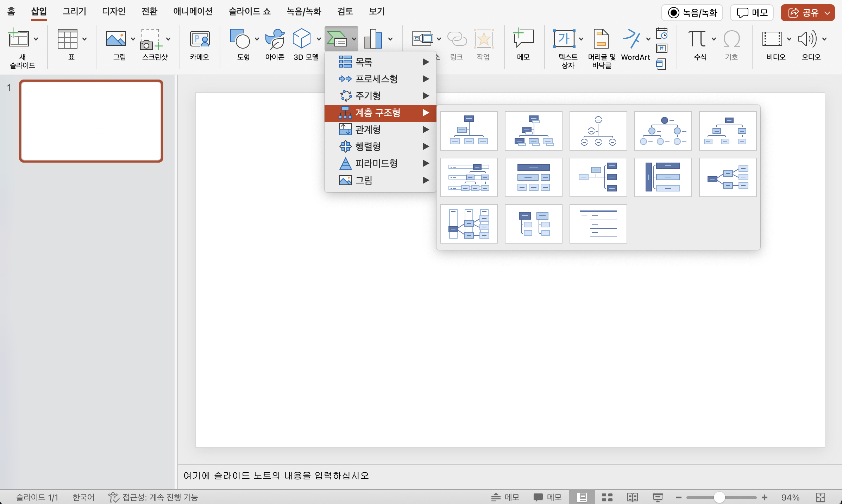Image resolution: width=842 pixels, height=504 pixels.
Task: Start Slide Show from status bar icon
Action: click(658, 497)
